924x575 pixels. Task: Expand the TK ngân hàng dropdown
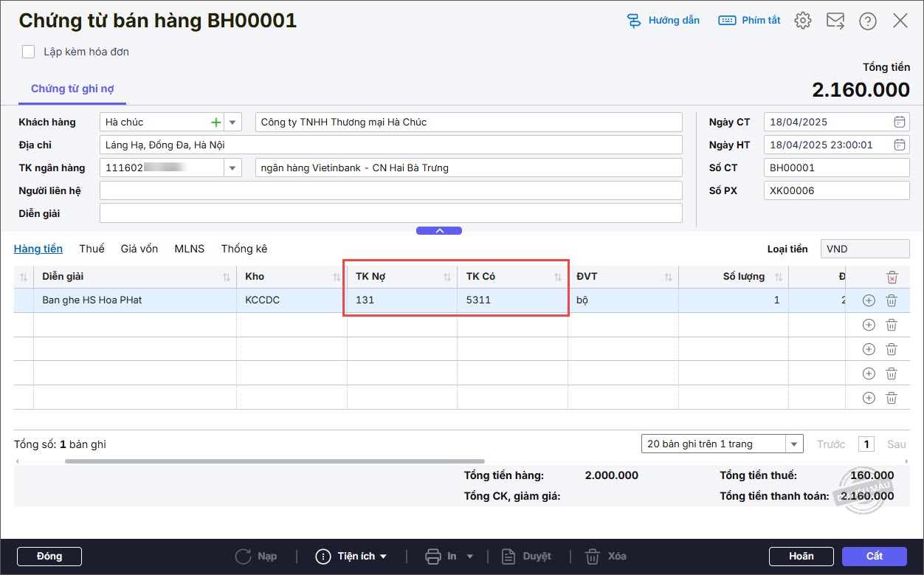point(232,168)
